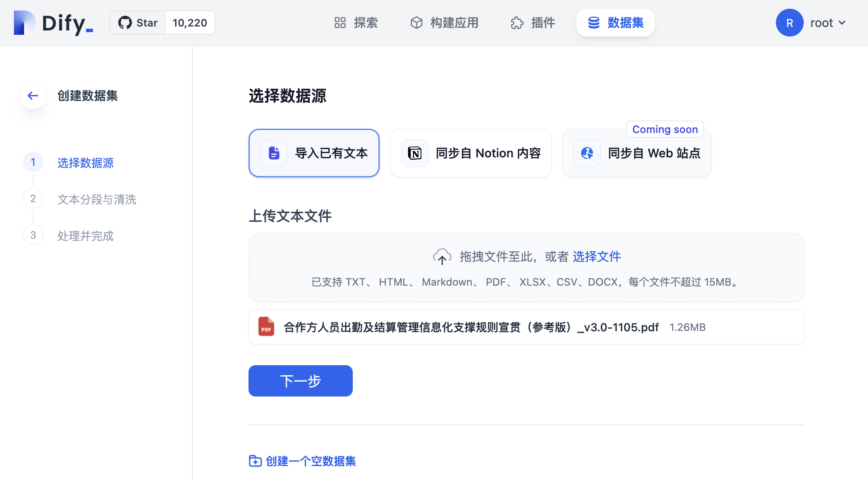Click the Dify logo
Image resolution: width=868 pixels, height=480 pixels.
(53, 23)
